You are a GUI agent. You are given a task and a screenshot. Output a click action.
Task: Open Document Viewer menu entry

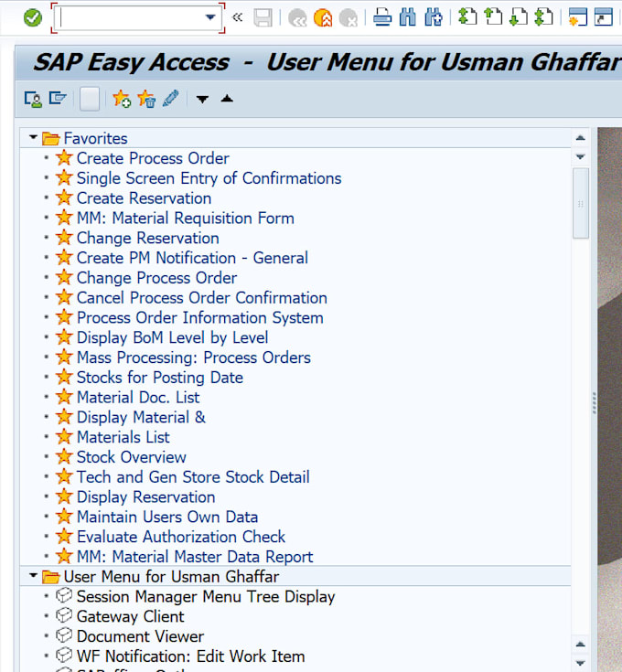[140, 636]
